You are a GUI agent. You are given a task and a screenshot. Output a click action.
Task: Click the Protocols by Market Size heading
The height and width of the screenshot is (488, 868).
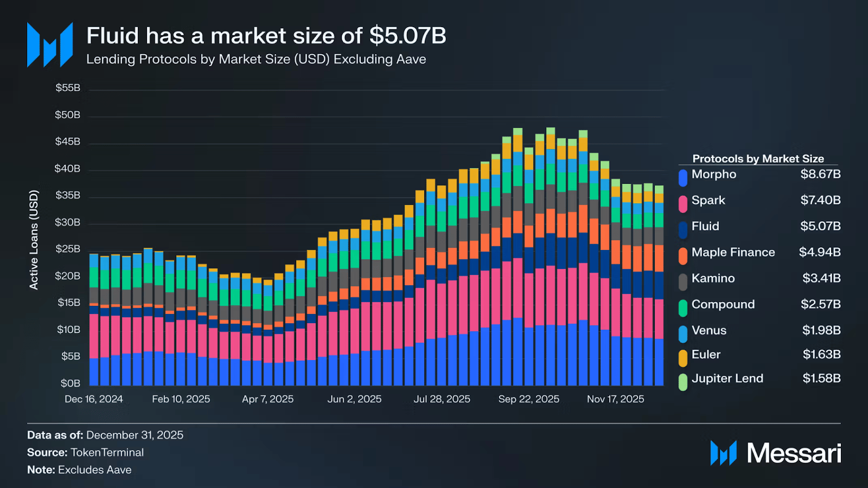click(x=758, y=158)
